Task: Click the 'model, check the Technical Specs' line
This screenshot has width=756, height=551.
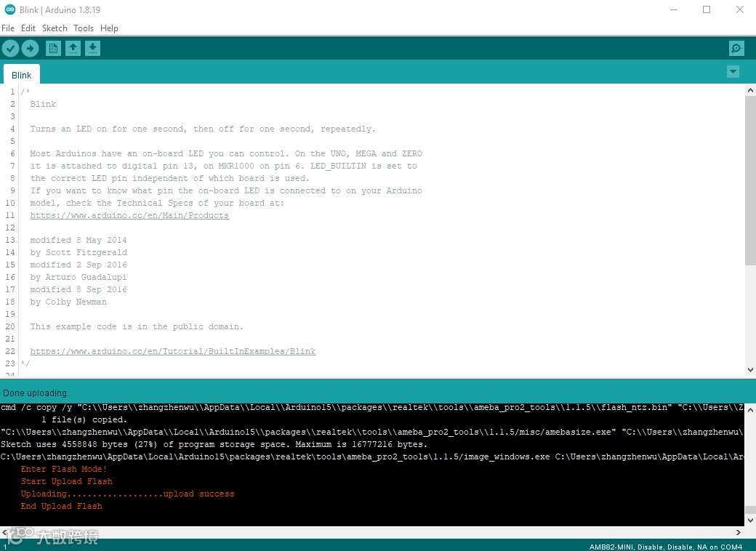Action: coord(157,203)
